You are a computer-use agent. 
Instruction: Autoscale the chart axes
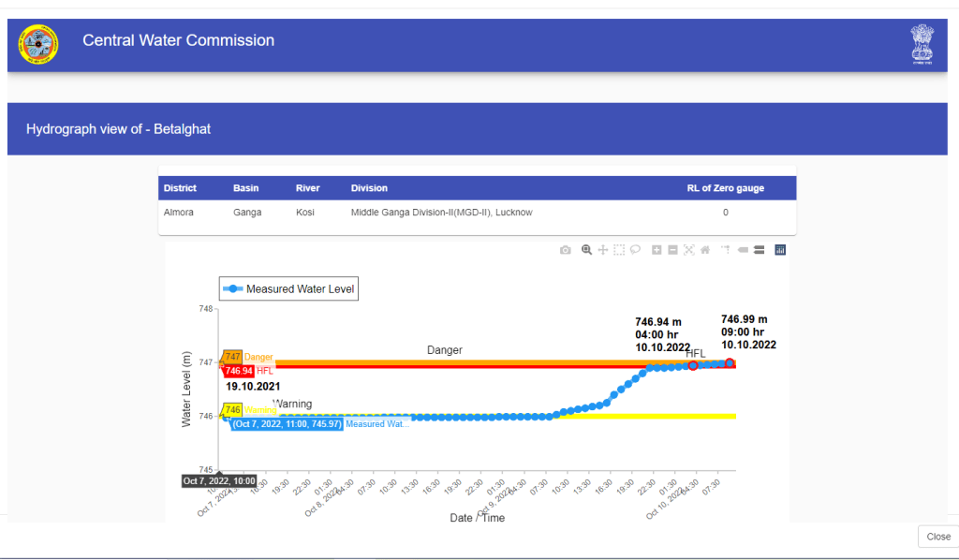(x=688, y=250)
